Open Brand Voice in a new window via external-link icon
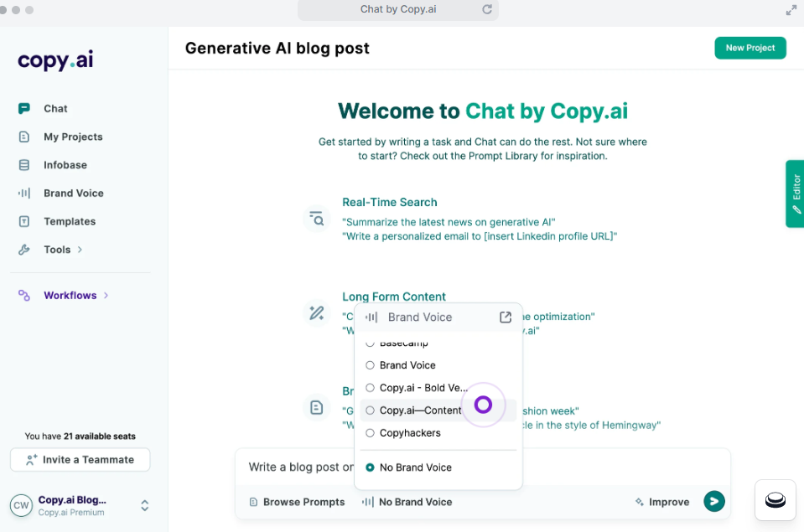The width and height of the screenshot is (804, 532). coord(506,318)
